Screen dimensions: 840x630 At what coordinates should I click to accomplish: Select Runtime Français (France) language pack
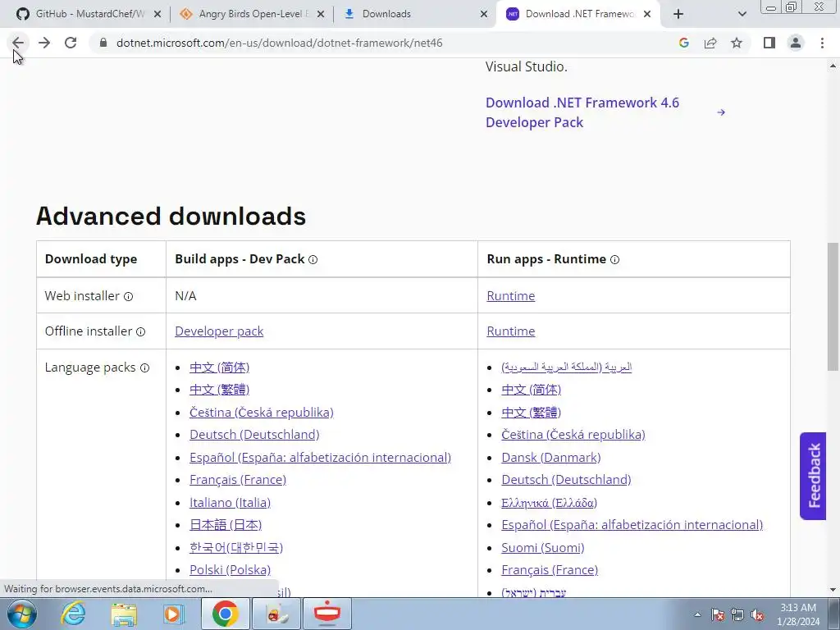coord(550,569)
